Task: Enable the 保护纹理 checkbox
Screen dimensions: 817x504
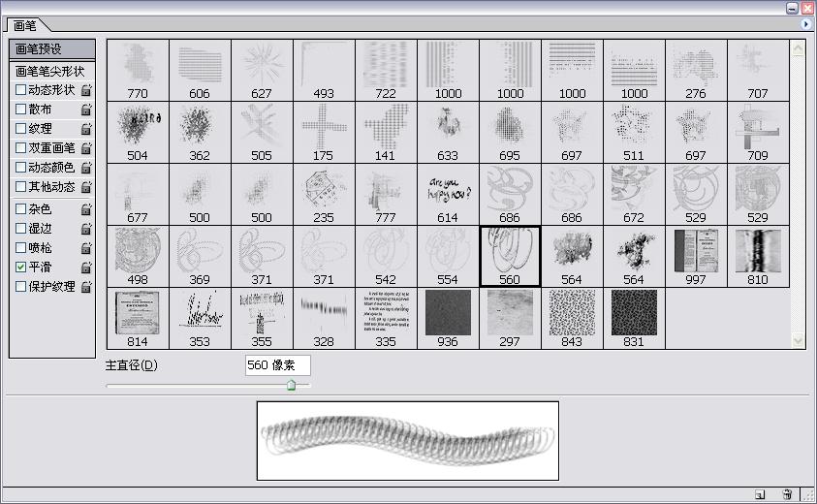Action: [21, 286]
